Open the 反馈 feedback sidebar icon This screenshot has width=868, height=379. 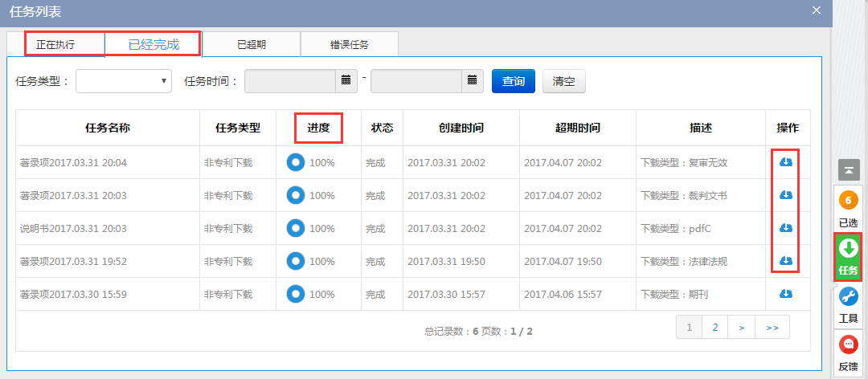849,353
